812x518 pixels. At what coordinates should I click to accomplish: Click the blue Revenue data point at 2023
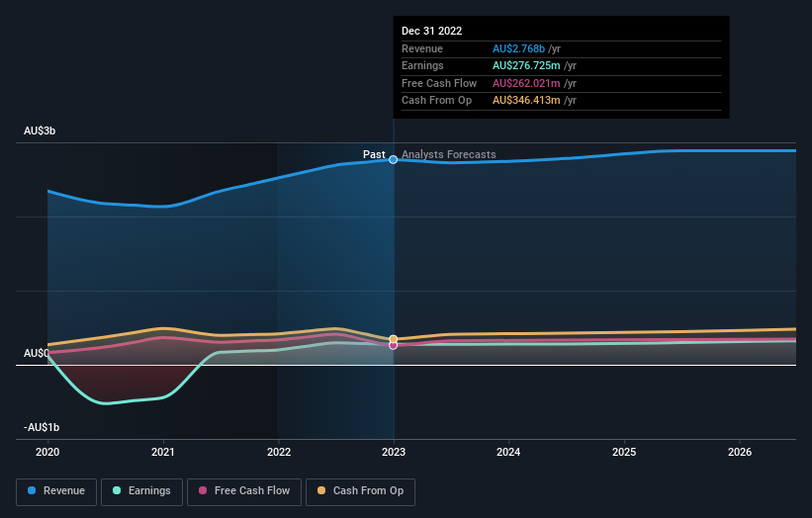coord(393,159)
